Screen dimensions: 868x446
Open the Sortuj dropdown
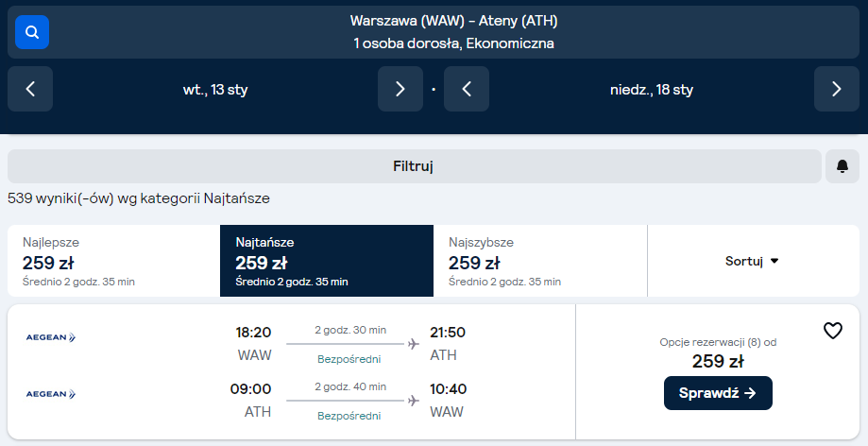coord(752,261)
